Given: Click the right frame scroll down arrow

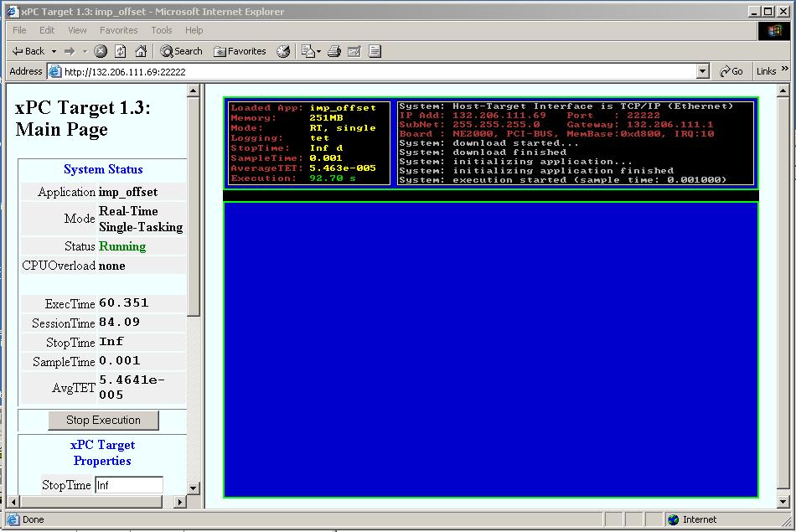Looking at the screenshot, I should click(783, 502).
